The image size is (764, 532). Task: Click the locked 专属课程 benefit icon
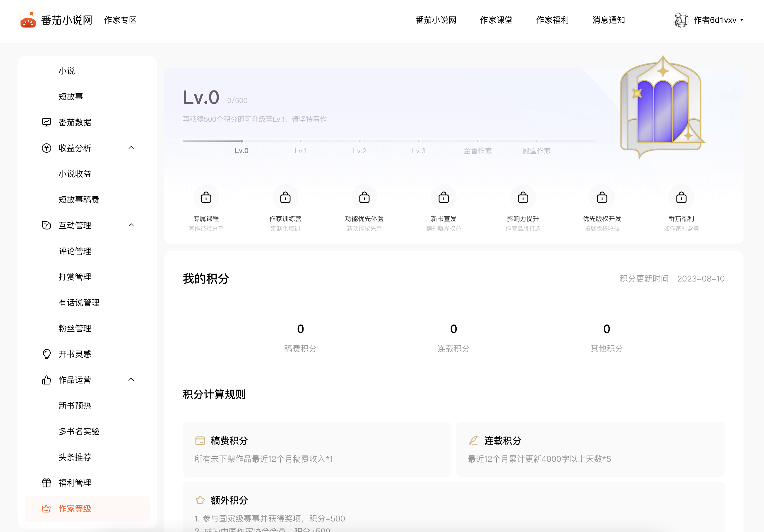click(206, 198)
